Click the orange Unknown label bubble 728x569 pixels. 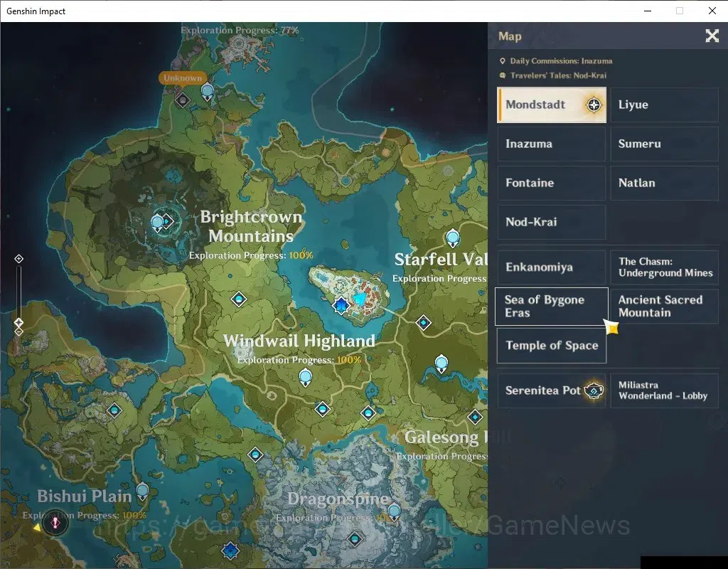click(x=183, y=78)
